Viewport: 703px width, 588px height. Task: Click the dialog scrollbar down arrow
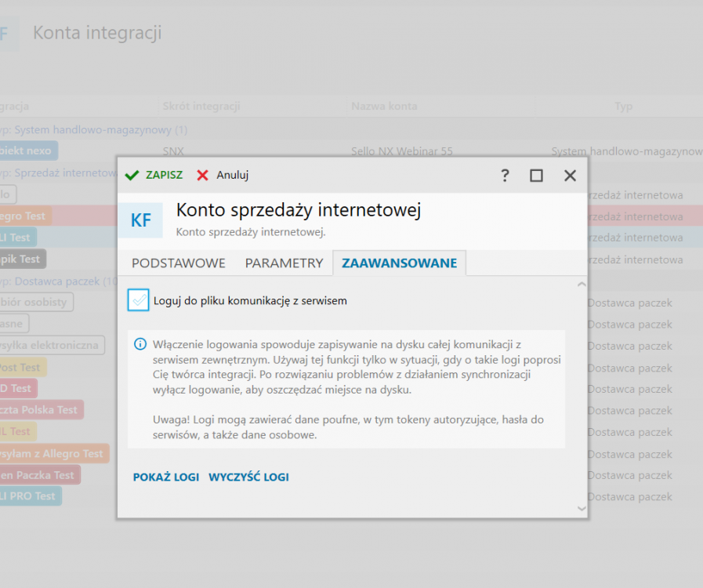coord(581,509)
